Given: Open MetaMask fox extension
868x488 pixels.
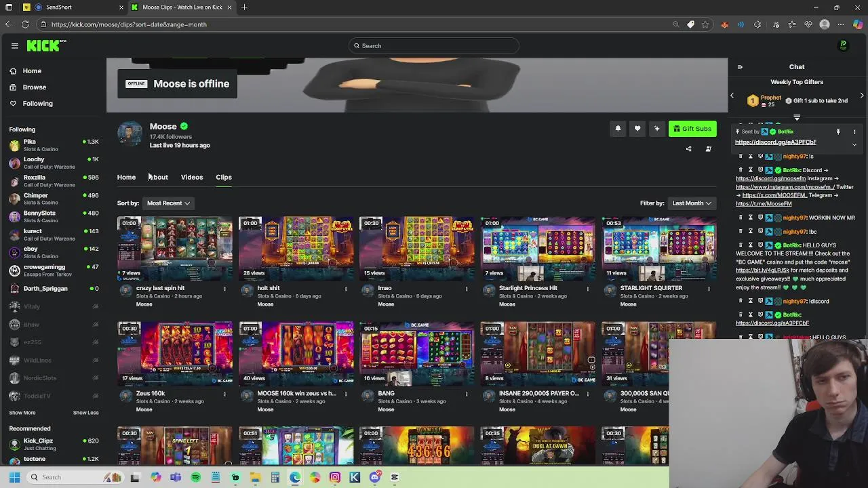Looking at the screenshot, I should click(724, 24).
